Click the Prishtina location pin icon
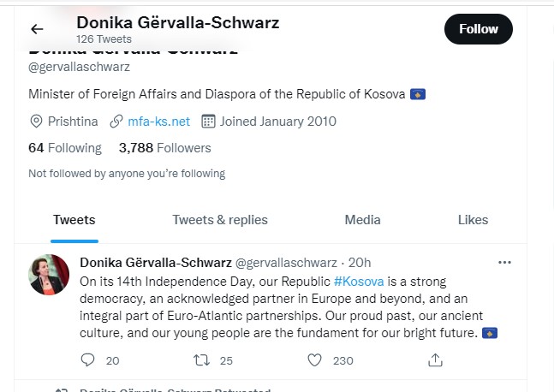This screenshot has width=554, height=392. point(36,122)
